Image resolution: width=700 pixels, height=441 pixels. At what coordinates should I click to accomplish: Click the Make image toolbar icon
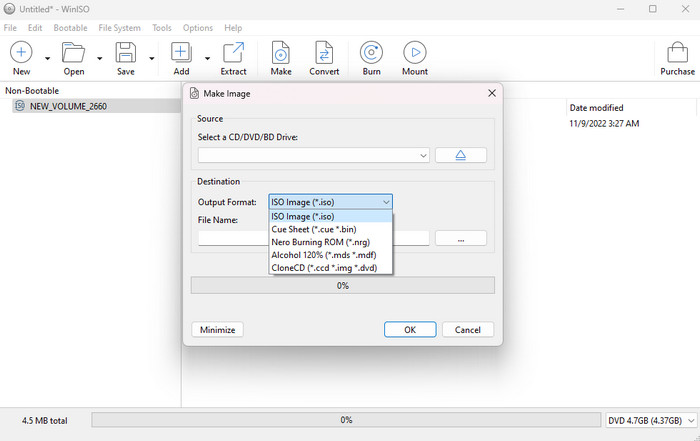(x=281, y=52)
